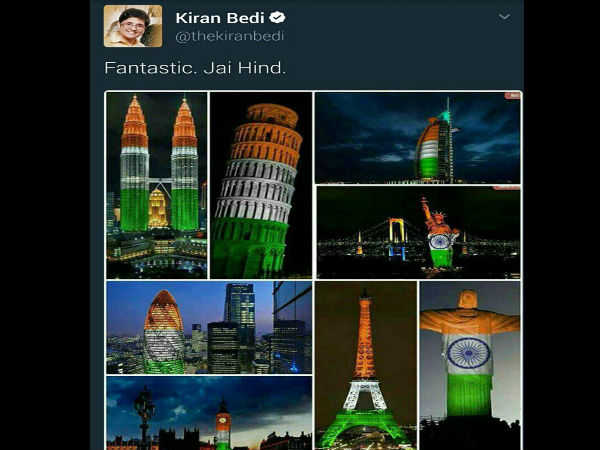600x450 pixels.
Task: Open the Gherkin London skyline photo
Action: pyautogui.click(x=209, y=328)
